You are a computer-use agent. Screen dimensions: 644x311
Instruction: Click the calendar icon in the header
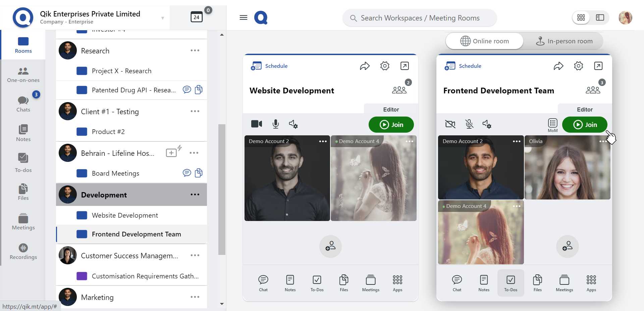click(x=197, y=17)
